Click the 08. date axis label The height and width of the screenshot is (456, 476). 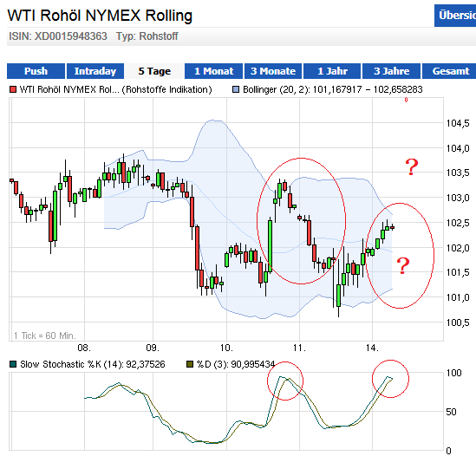[84, 348]
